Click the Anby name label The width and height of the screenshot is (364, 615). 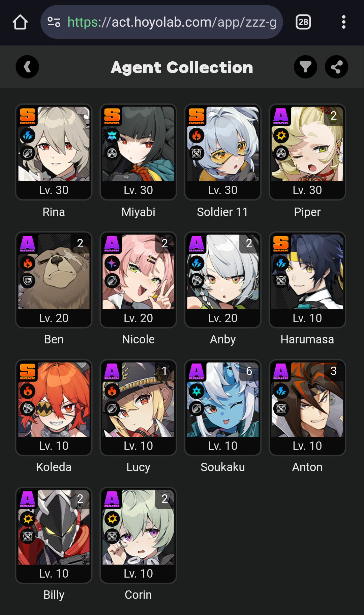[x=223, y=339]
